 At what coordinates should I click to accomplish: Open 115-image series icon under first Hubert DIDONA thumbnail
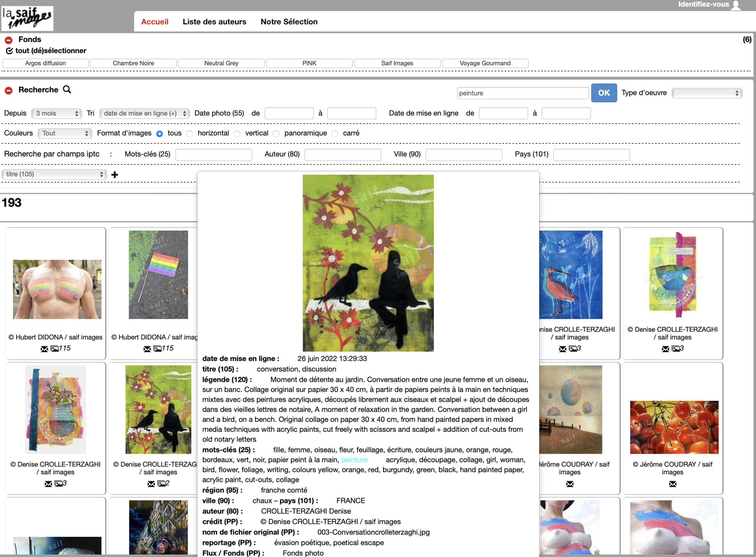(x=54, y=349)
